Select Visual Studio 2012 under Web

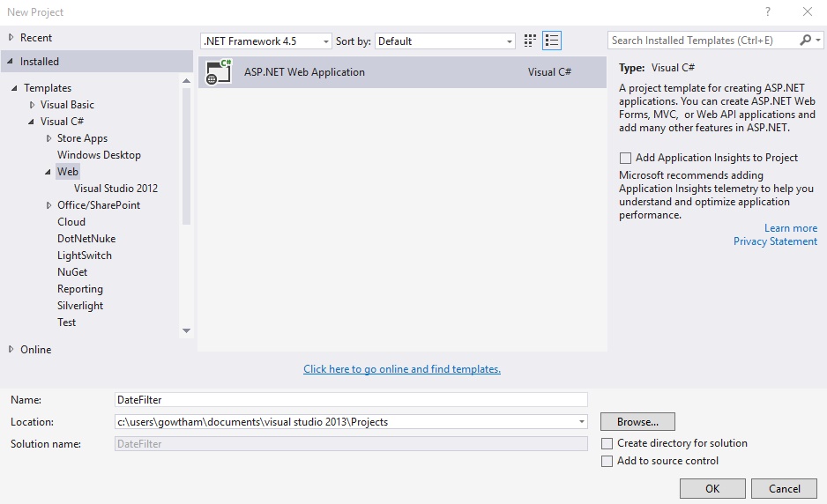click(115, 189)
